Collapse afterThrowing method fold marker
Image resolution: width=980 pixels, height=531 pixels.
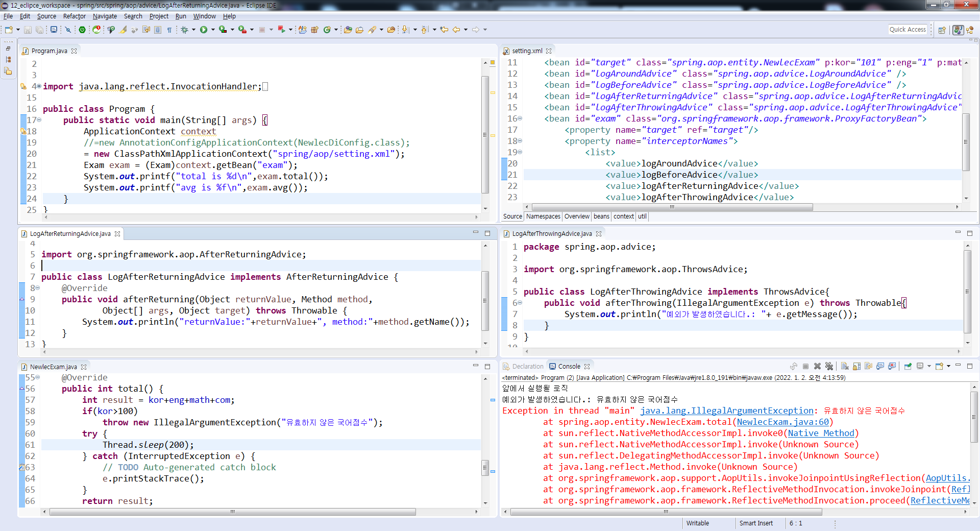tap(520, 303)
